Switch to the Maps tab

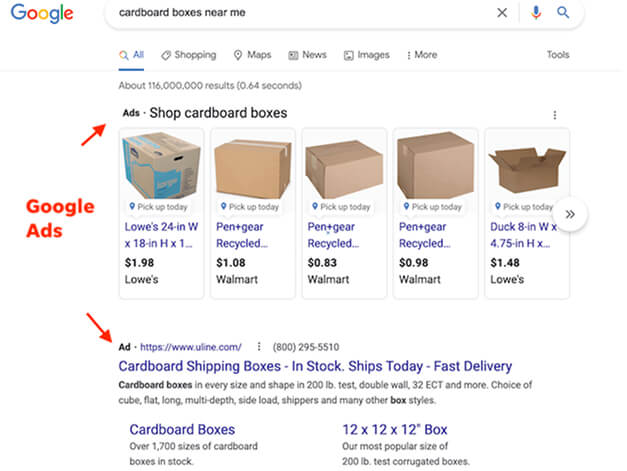click(252, 55)
